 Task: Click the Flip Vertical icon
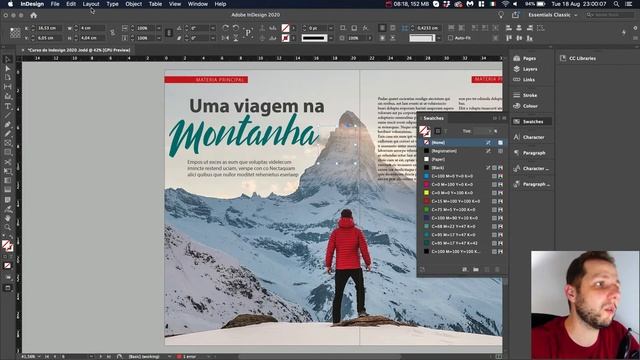coord(236,38)
